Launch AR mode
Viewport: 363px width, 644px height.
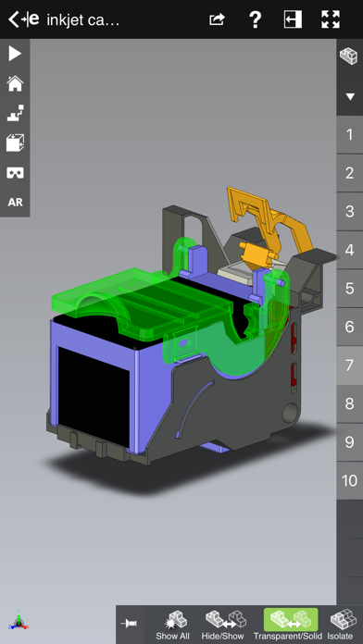click(x=15, y=202)
